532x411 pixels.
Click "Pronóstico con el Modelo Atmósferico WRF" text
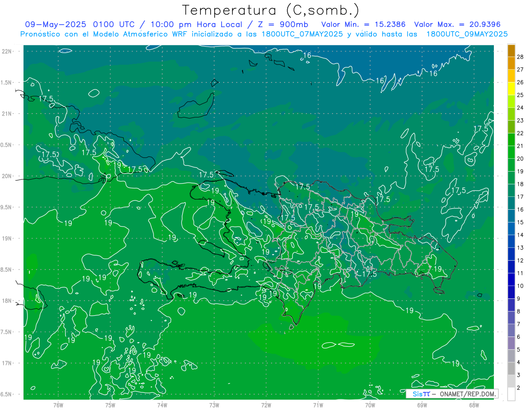[105, 34]
